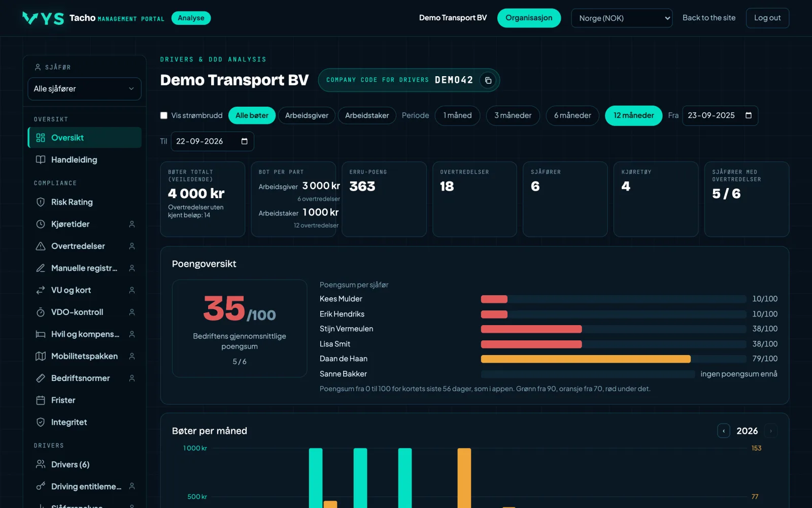This screenshot has height=508, width=812.
Task: Set period to 1 måned
Action: (x=458, y=115)
